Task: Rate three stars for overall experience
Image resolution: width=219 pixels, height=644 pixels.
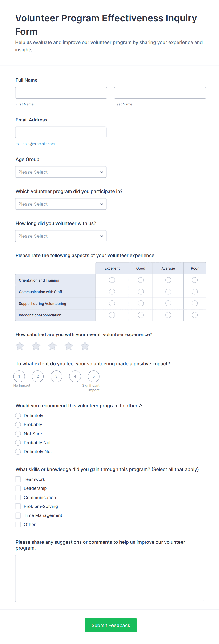Action: pyautogui.click(x=52, y=346)
